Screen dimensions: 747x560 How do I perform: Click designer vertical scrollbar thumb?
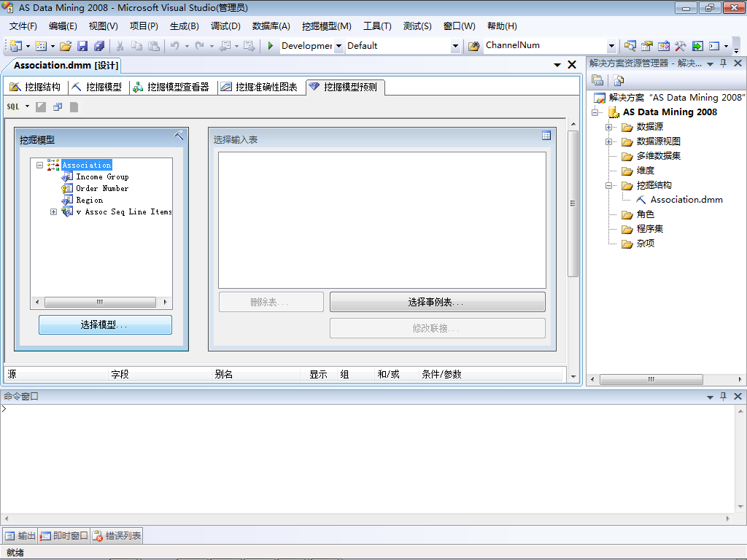573,204
